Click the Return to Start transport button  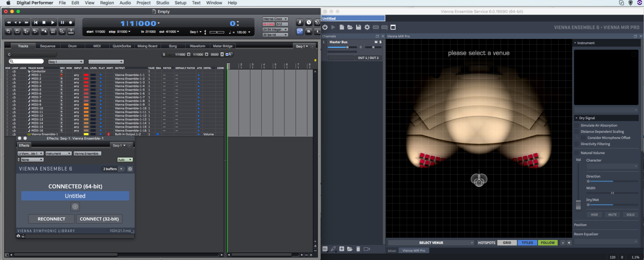point(35,22)
